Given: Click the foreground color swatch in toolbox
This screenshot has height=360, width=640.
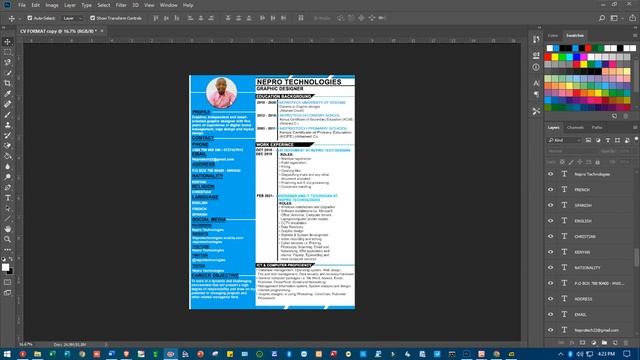Looking at the screenshot, I should (x=5, y=267).
